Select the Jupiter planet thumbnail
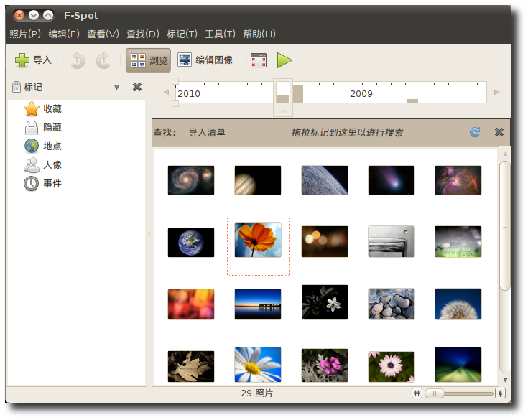 [x=258, y=180]
